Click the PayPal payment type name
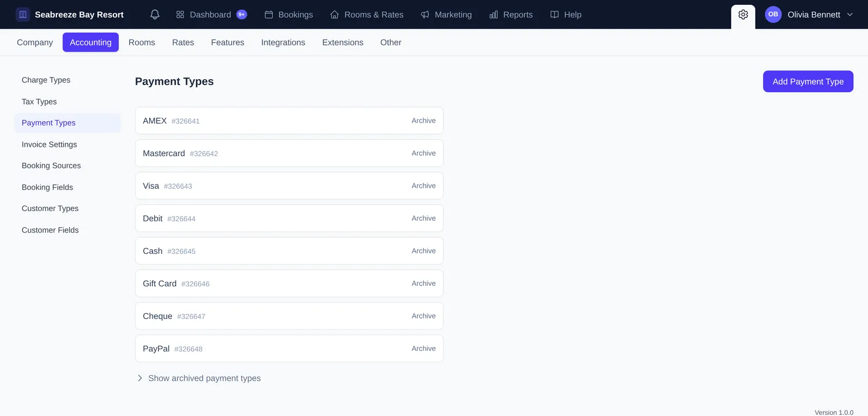This screenshot has height=416, width=868. pyautogui.click(x=156, y=348)
